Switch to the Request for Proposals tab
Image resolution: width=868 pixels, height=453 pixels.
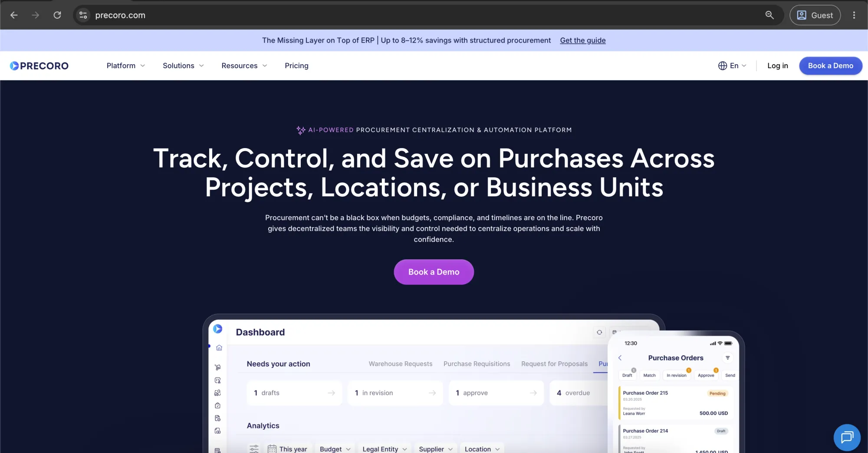(555, 364)
